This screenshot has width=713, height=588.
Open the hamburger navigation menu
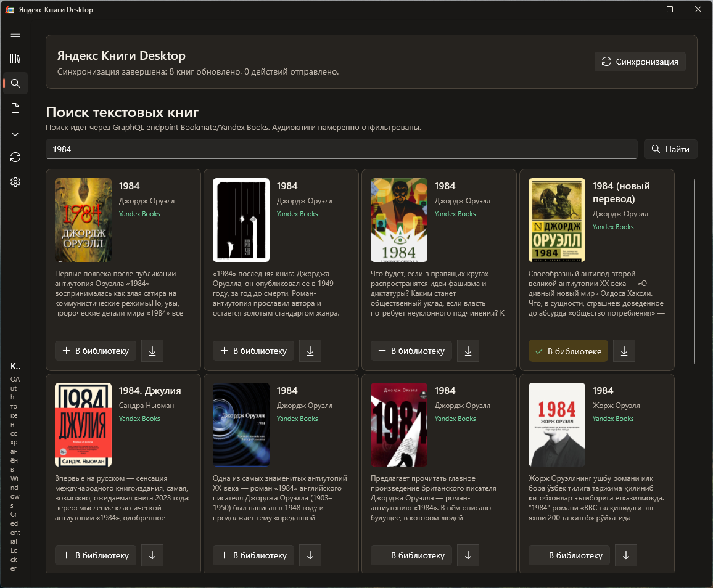[x=15, y=34]
